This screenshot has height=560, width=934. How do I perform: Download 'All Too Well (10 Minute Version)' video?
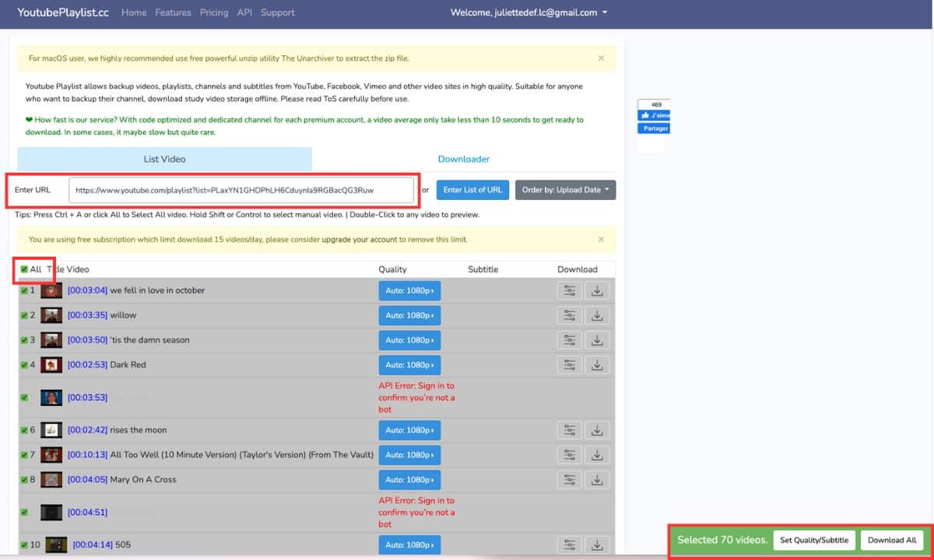tap(597, 456)
